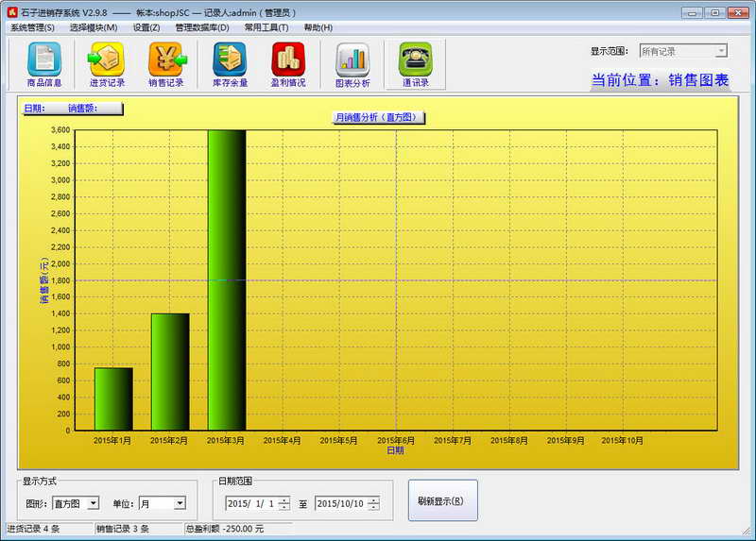Click status bar 进货记录 4 条
This screenshot has width=756, height=541.
click(33, 529)
